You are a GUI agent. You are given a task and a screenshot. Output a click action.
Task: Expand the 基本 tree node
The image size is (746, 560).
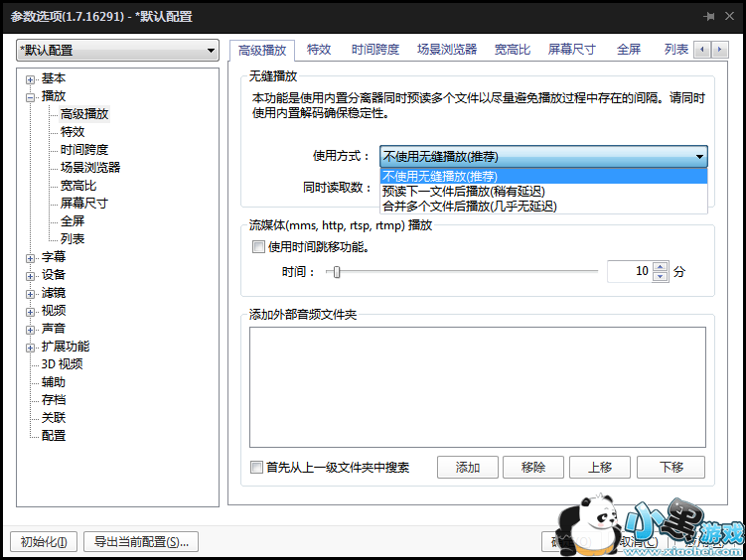pyautogui.click(x=31, y=79)
